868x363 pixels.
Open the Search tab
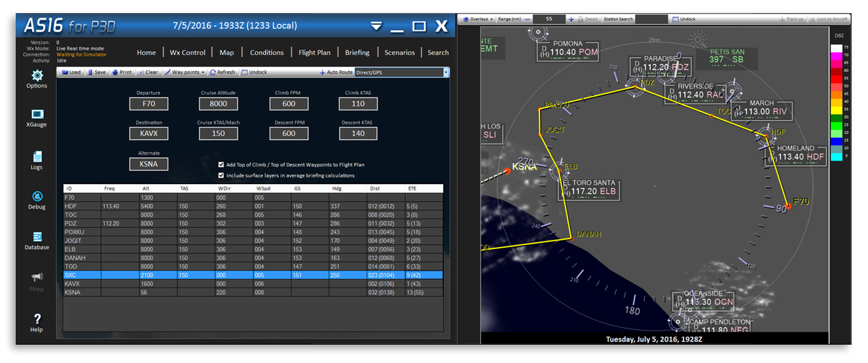pos(438,52)
